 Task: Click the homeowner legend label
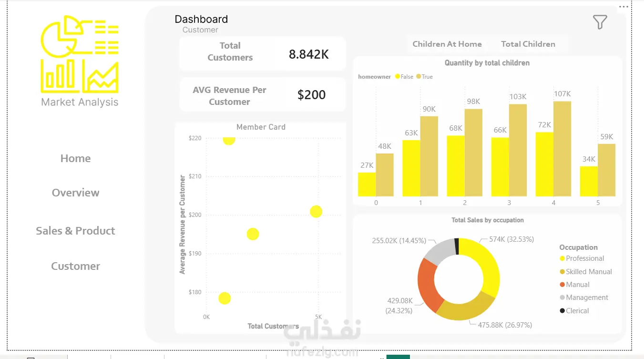[x=374, y=77]
